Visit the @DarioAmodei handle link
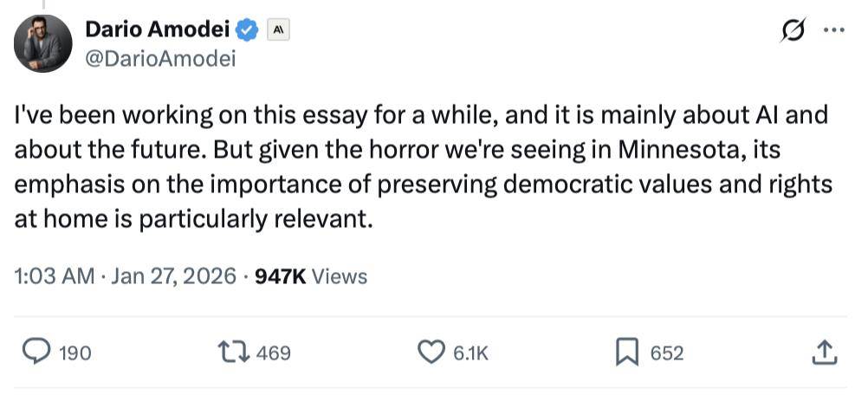The height and width of the screenshot is (395, 868). pyautogui.click(x=160, y=59)
